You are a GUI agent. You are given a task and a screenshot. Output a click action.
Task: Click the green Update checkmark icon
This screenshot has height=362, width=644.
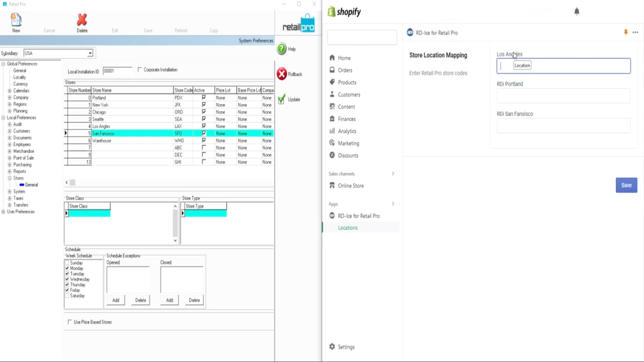281,99
